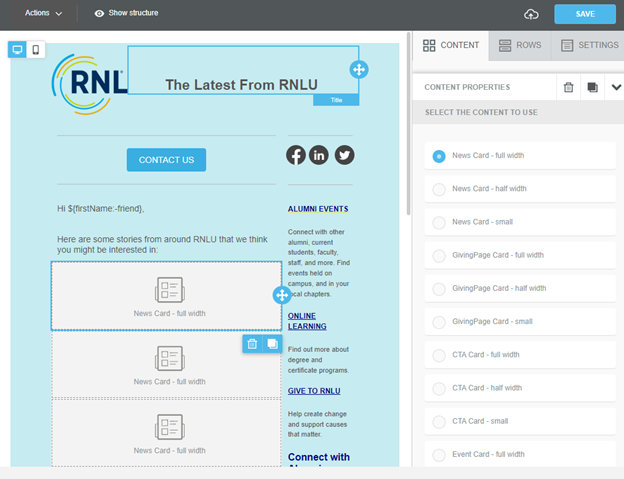Select News Card - full width option
This screenshot has height=479, width=624.
pyautogui.click(x=520, y=156)
